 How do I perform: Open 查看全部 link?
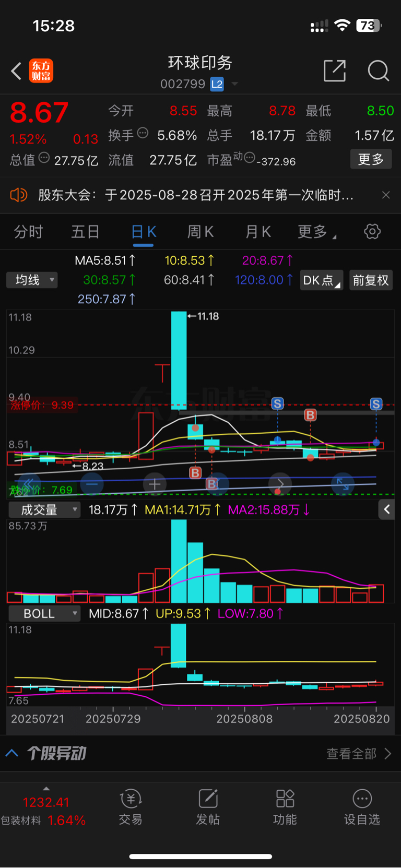point(358,753)
